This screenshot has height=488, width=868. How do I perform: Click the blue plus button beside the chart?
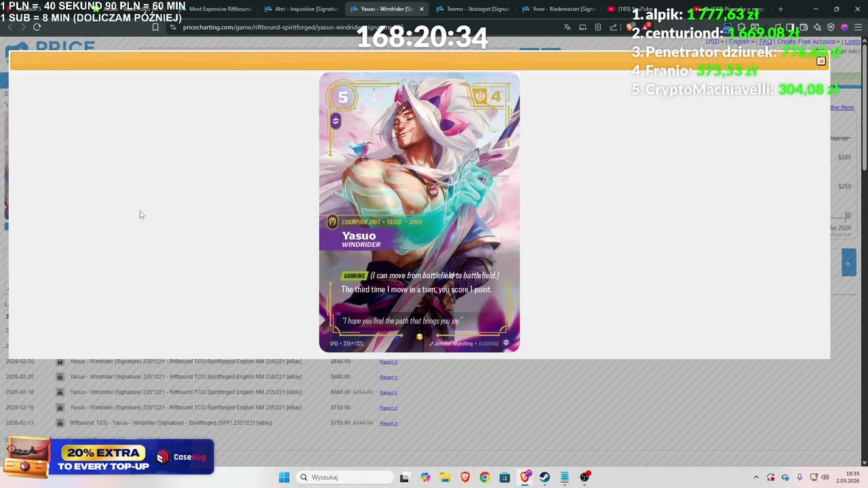(x=848, y=263)
